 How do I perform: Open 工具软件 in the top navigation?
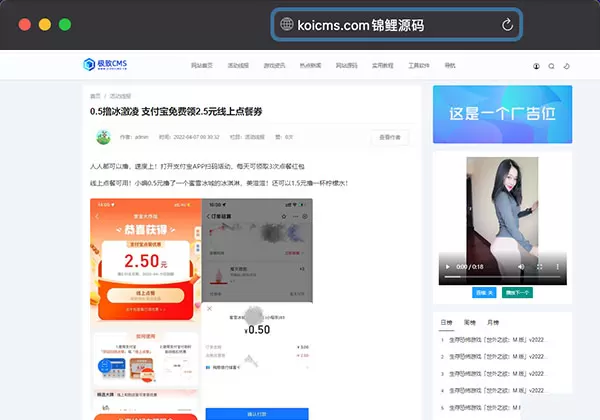[419, 65]
